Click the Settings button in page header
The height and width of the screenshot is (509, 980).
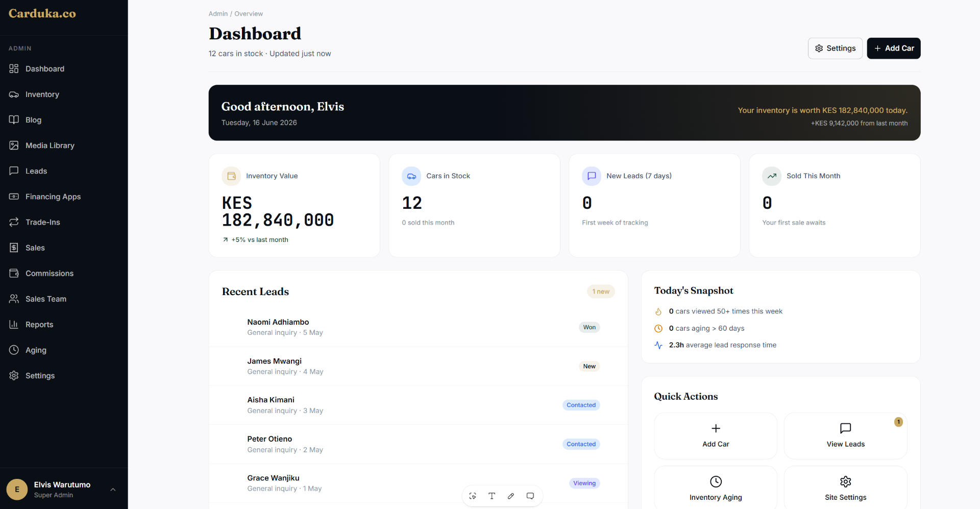tap(835, 48)
